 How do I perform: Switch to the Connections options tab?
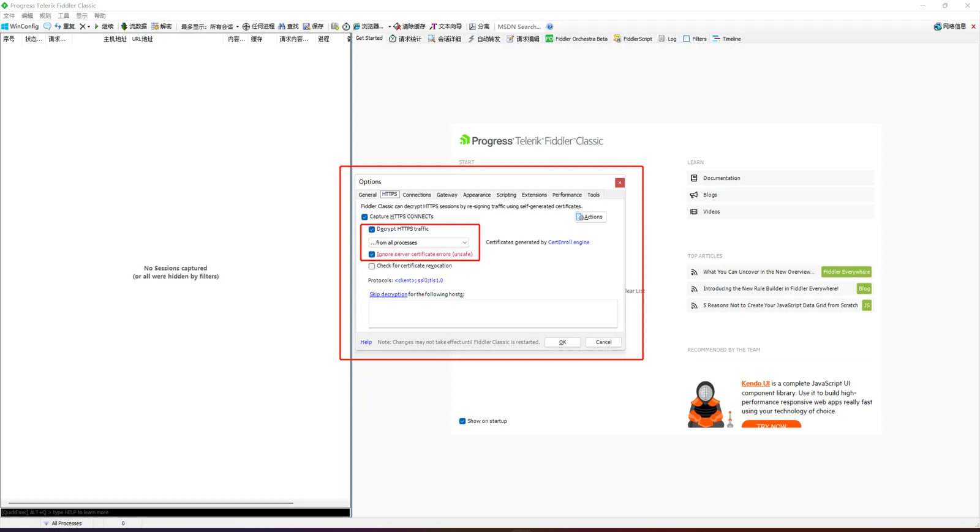[x=417, y=195]
